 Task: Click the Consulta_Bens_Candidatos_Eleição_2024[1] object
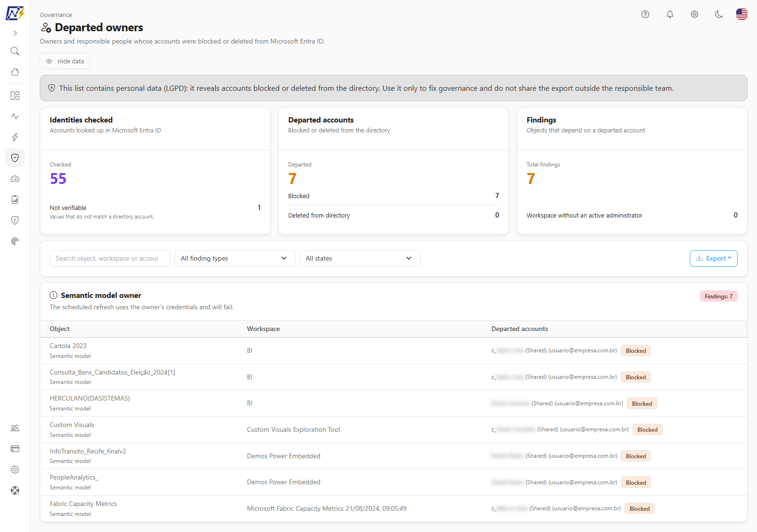point(113,372)
